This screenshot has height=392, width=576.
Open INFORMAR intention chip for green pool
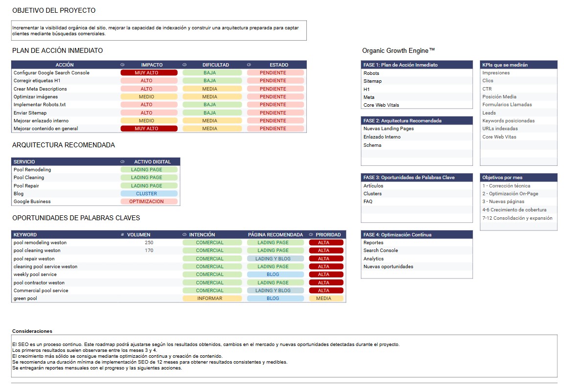(212, 299)
